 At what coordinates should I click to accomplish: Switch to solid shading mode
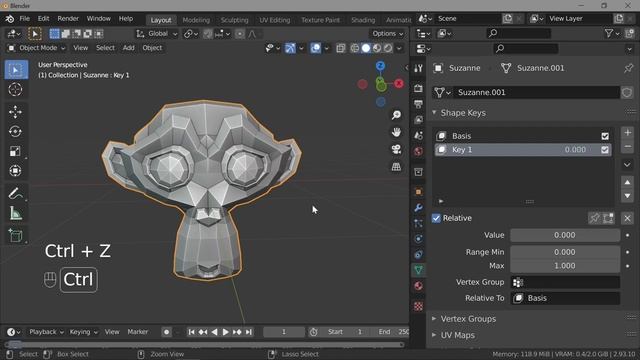(366, 48)
